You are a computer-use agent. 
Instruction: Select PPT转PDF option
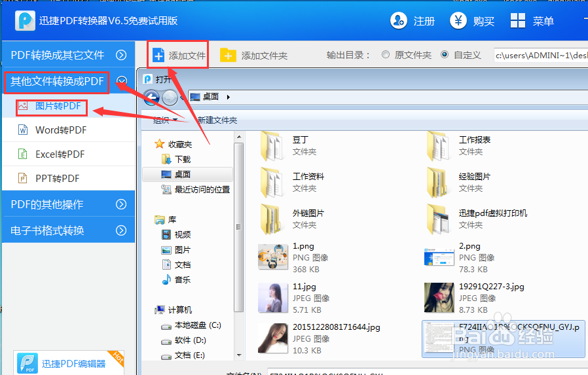point(68,178)
